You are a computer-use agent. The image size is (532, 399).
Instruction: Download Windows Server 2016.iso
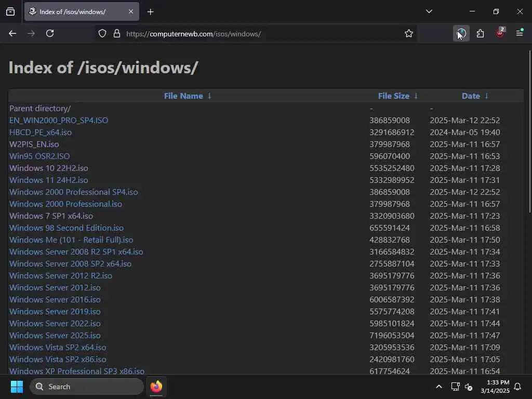point(55,300)
